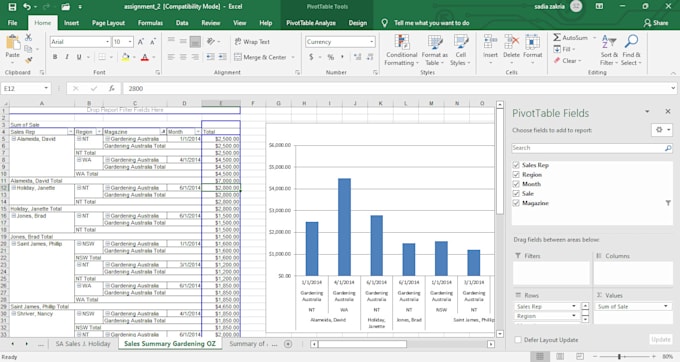680x362 pixels.
Task: Click AutoSum sigma icon
Action: [x=557, y=38]
